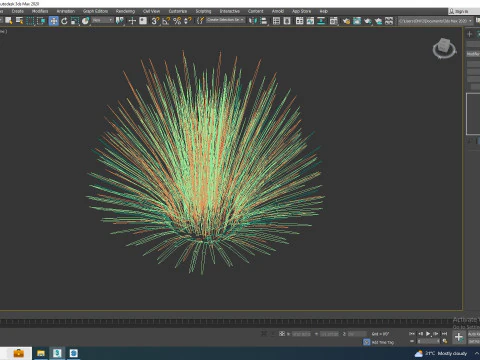Open the Animation menu
The height and width of the screenshot is (360, 480).
point(66,11)
